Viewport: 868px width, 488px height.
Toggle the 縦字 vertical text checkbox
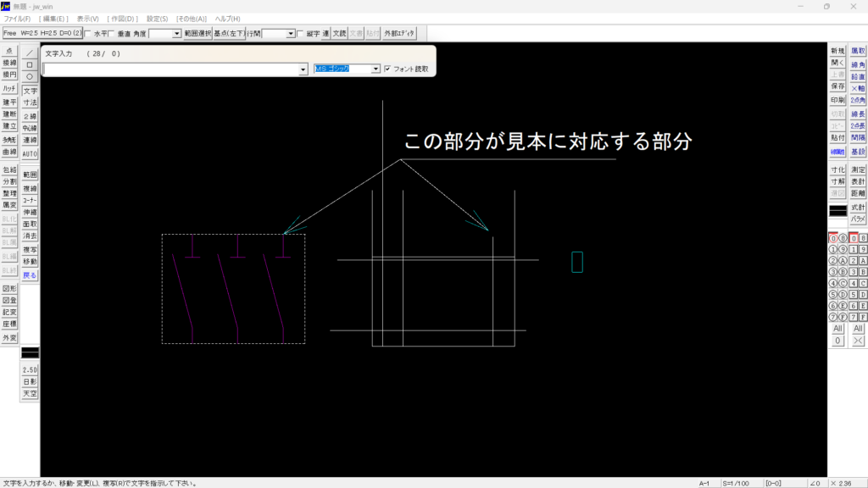pos(301,34)
